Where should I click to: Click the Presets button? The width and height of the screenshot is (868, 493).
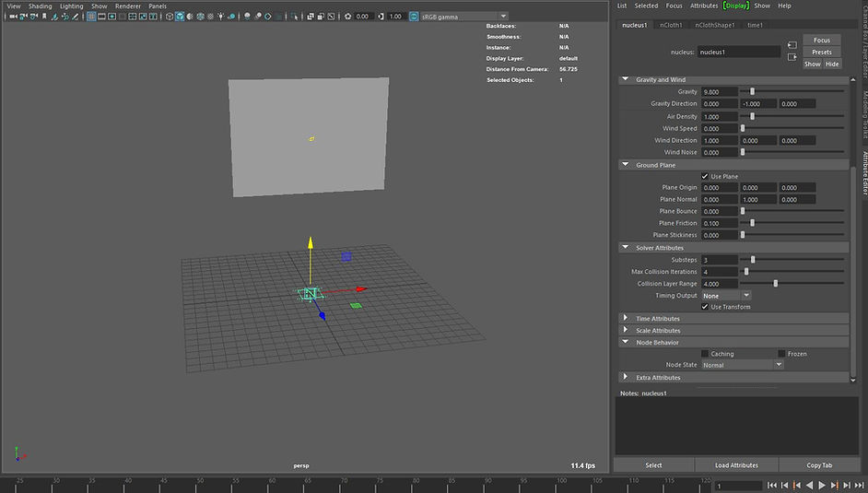[822, 52]
